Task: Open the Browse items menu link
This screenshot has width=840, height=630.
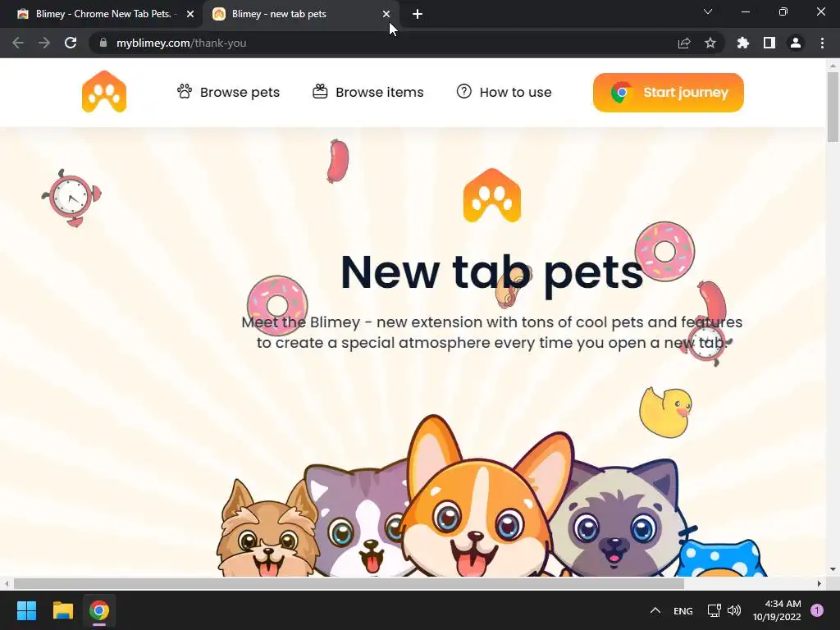Action: 368,92
